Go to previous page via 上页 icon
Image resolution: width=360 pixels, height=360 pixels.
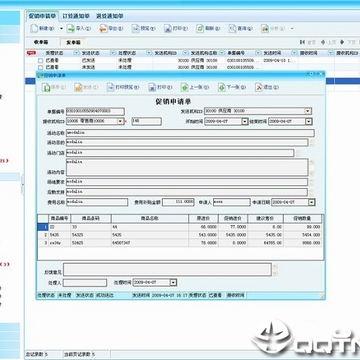pyautogui.click(x=323, y=42)
